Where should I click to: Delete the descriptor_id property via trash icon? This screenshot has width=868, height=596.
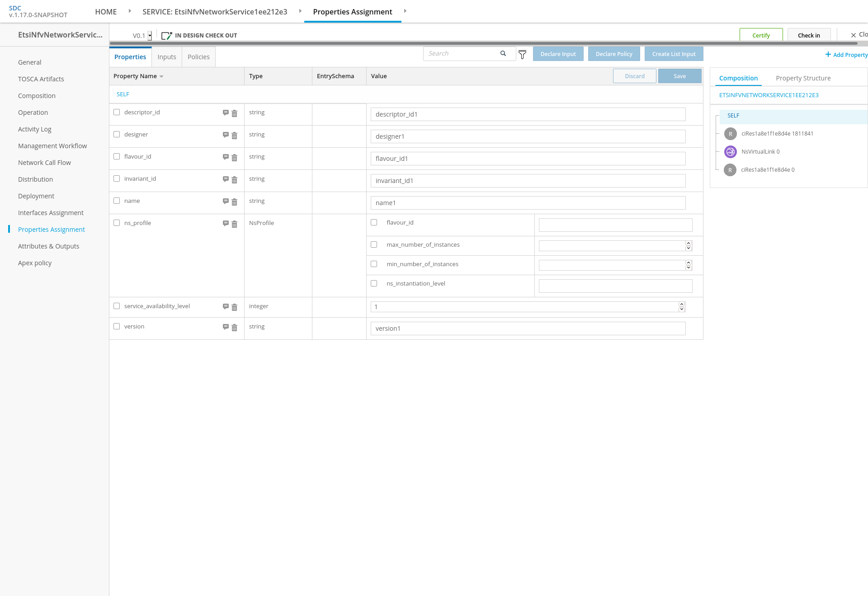pyautogui.click(x=234, y=113)
